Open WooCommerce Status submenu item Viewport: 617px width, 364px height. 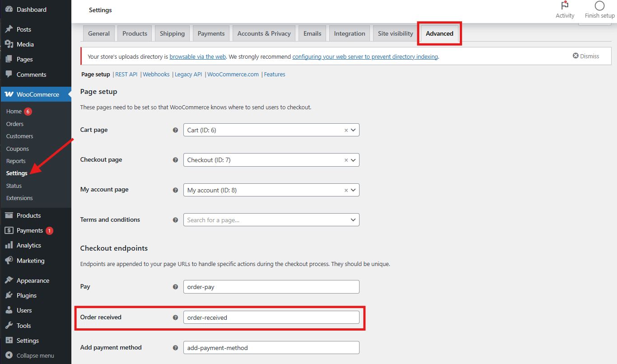(x=14, y=186)
